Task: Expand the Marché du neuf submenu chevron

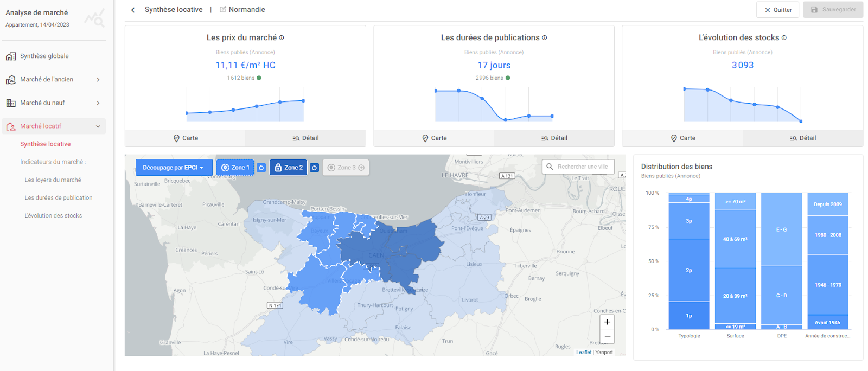Action: pyautogui.click(x=98, y=103)
